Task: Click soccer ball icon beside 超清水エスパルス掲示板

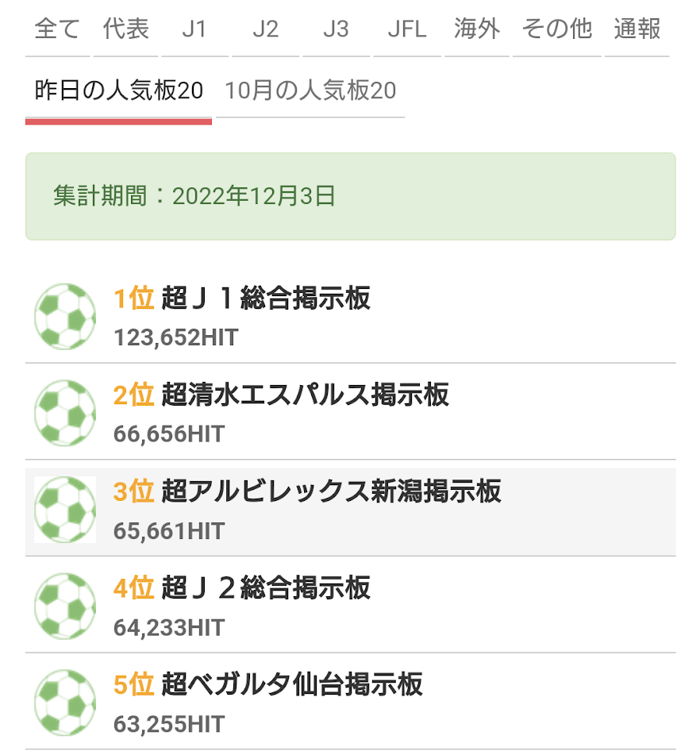Action: point(65,413)
